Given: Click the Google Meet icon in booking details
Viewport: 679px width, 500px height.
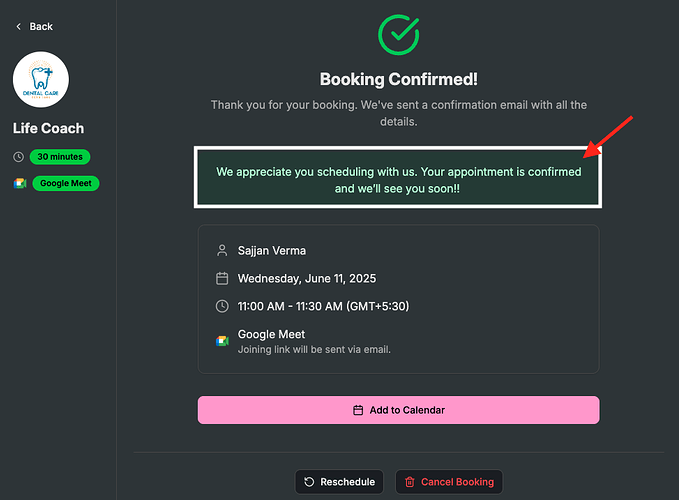Looking at the screenshot, I should (222, 341).
